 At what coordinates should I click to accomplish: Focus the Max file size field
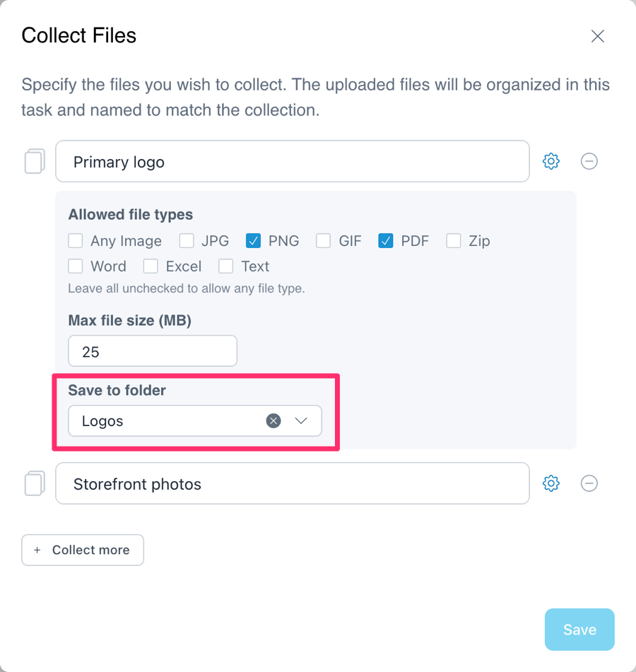click(x=153, y=351)
